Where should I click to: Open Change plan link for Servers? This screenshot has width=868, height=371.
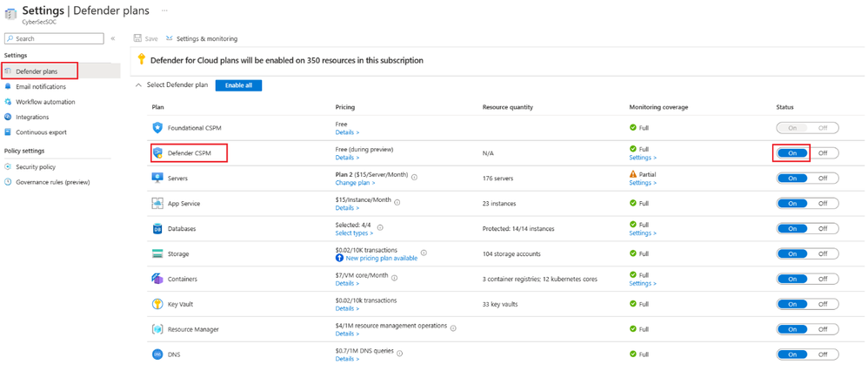356,183
